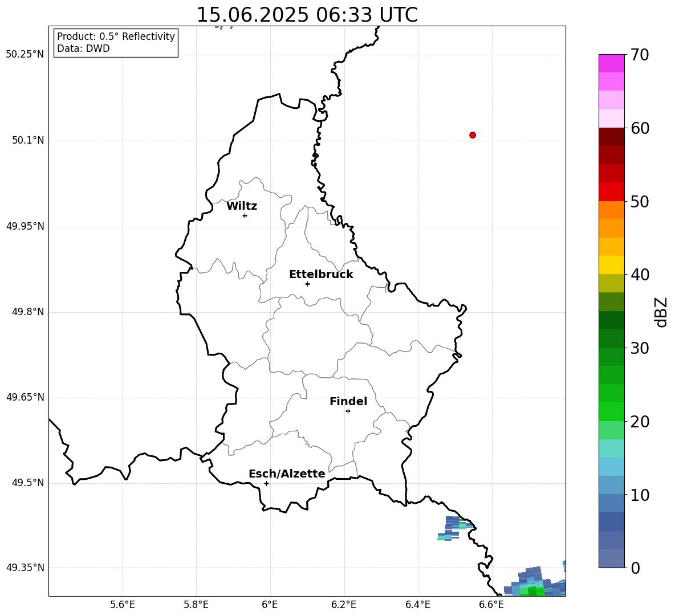675x616 pixels.
Task: Click the dBZ colorbar label
Action: [x=661, y=312]
